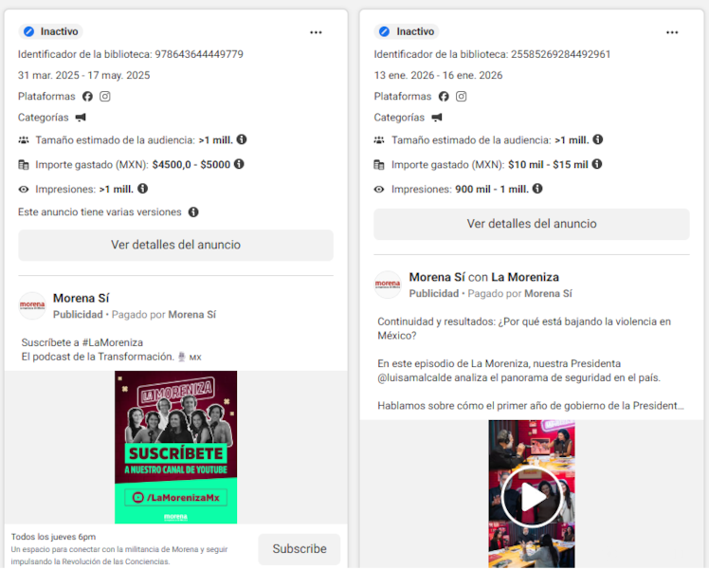Open audience size info icon on the $4500,0 - $5000 ad
Viewport: 709px width, 588px height.
click(x=242, y=139)
